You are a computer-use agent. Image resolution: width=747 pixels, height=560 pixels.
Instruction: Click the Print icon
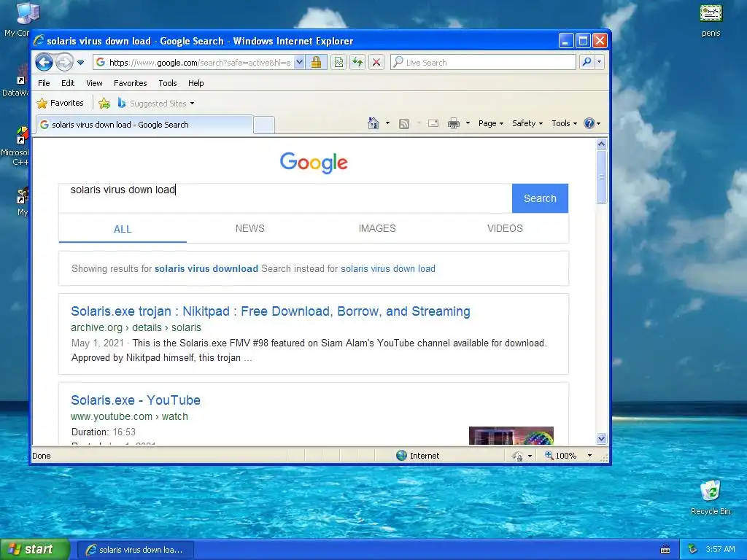(454, 124)
